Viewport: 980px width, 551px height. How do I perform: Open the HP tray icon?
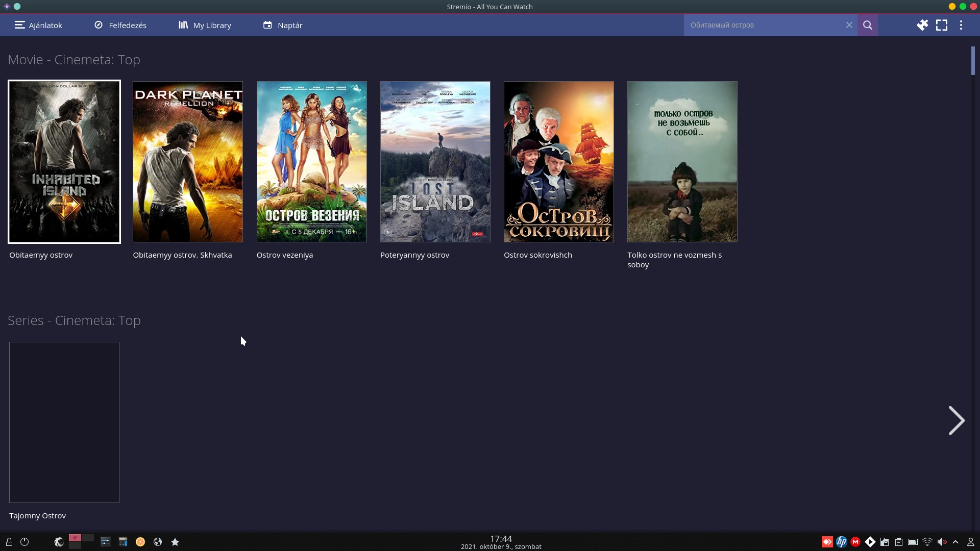[842, 542]
